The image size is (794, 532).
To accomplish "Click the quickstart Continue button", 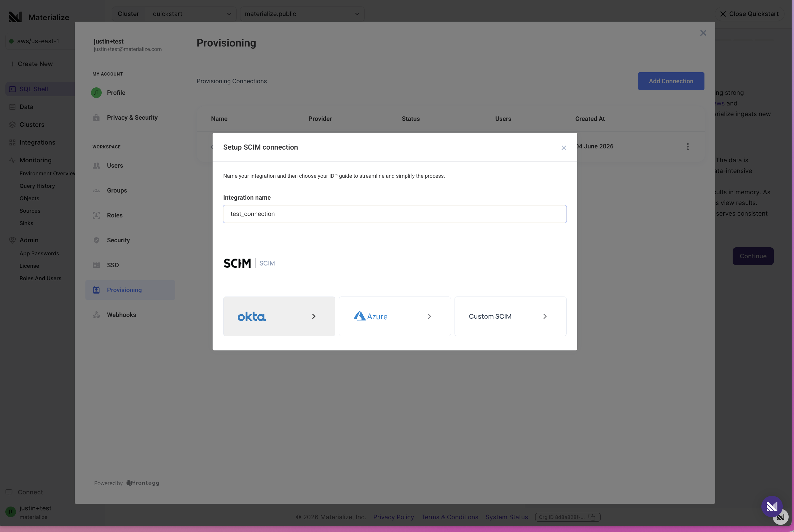I will pyautogui.click(x=753, y=256).
